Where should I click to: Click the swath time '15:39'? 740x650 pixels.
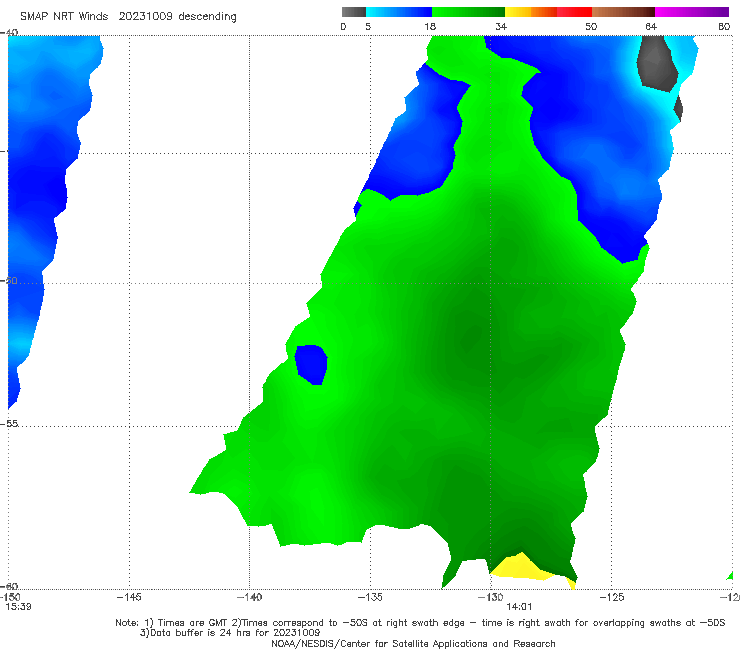(x=18, y=607)
